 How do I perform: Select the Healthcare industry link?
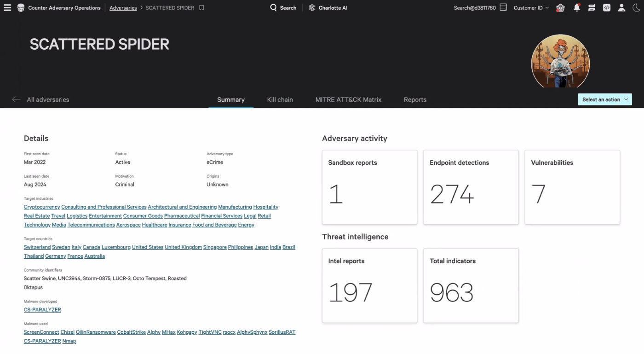click(x=155, y=225)
